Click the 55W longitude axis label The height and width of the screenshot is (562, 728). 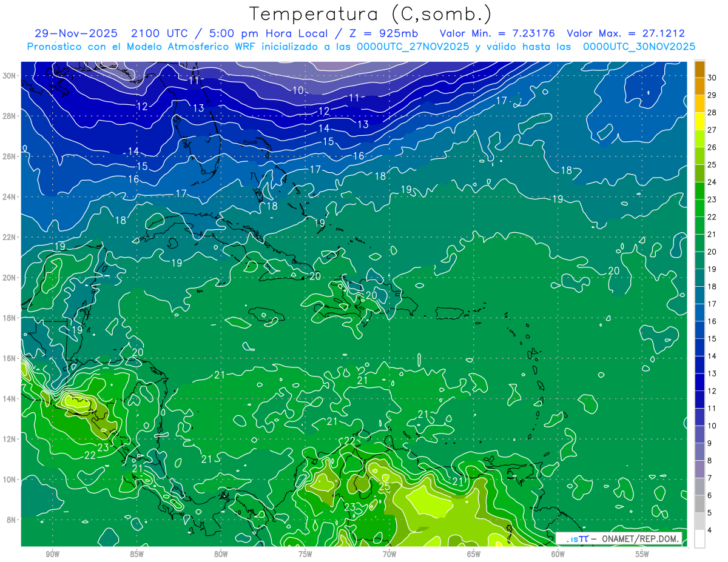coord(642,554)
